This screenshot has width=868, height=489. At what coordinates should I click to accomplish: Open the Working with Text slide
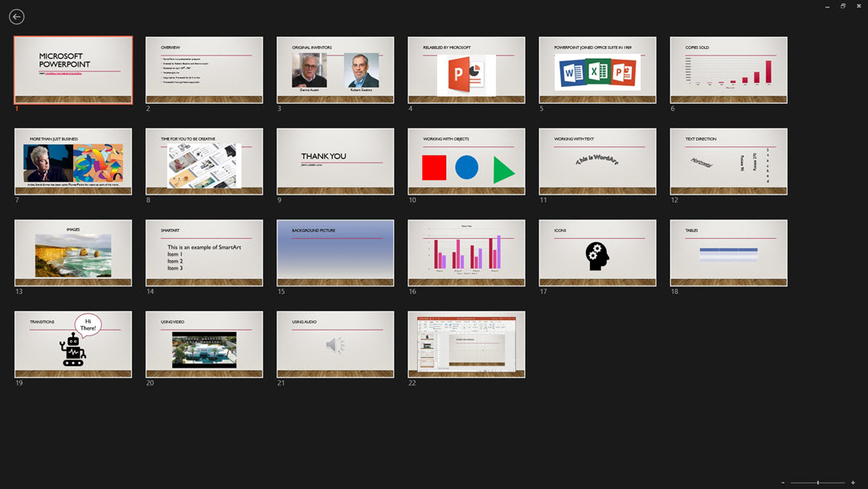coord(597,162)
